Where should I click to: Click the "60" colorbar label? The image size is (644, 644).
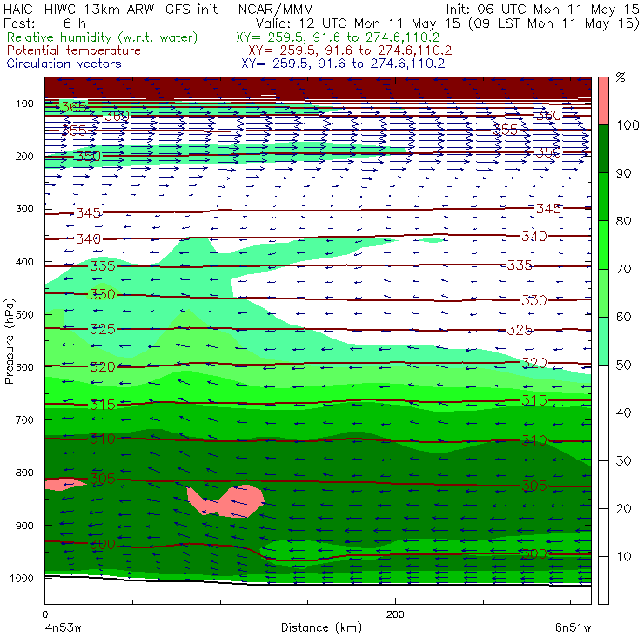(x=623, y=317)
